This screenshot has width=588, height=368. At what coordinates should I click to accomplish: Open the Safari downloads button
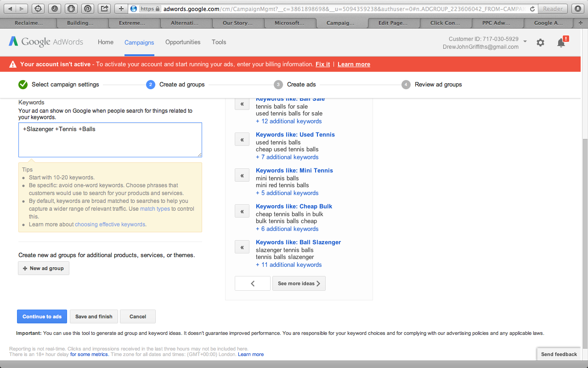pos(577,9)
